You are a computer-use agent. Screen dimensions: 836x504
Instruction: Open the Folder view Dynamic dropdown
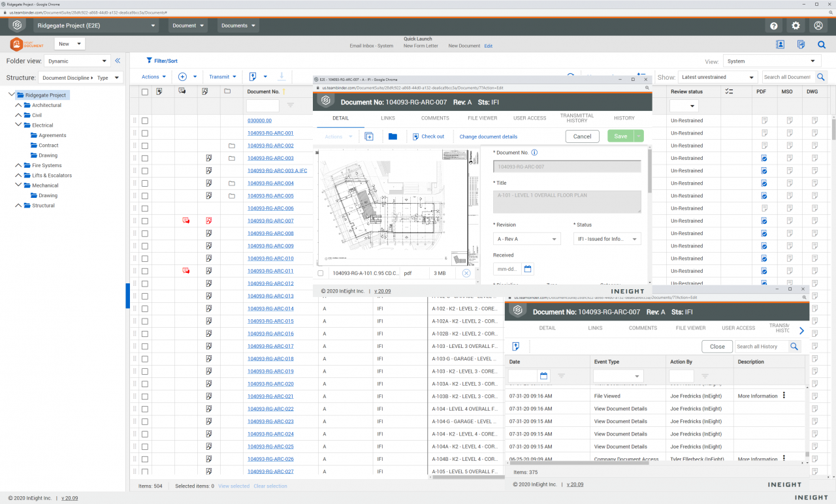pyautogui.click(x=77, y=61)
